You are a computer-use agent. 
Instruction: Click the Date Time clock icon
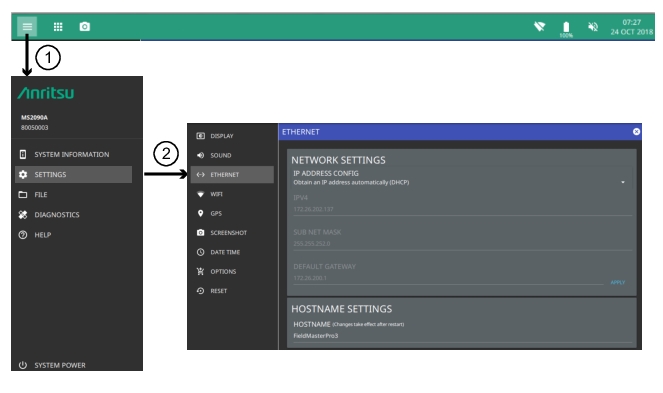click(x=200, y=252)
